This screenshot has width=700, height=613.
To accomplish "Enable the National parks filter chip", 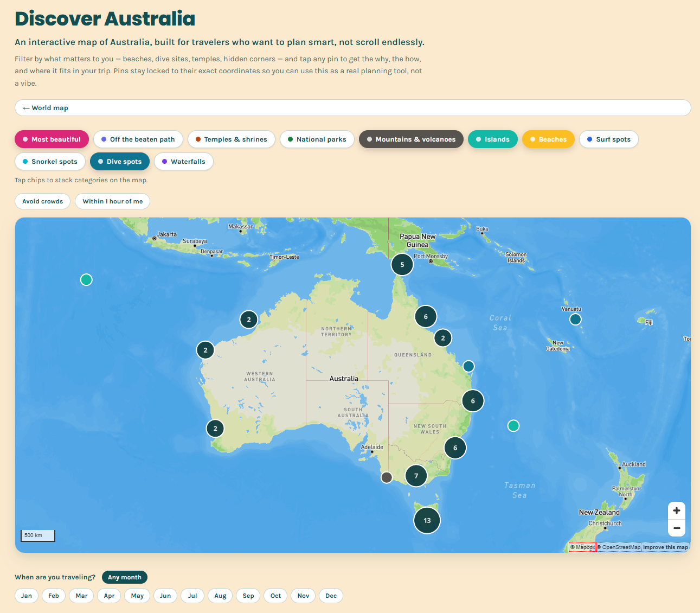I will click(317, 139).
